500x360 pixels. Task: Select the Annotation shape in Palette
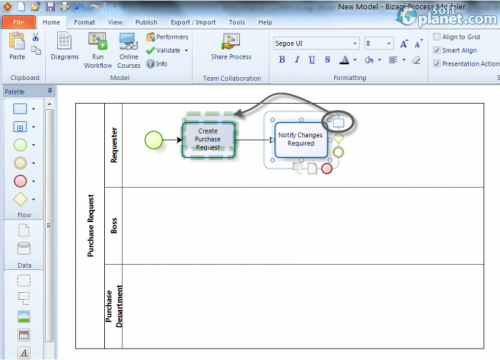pos(24,298)
